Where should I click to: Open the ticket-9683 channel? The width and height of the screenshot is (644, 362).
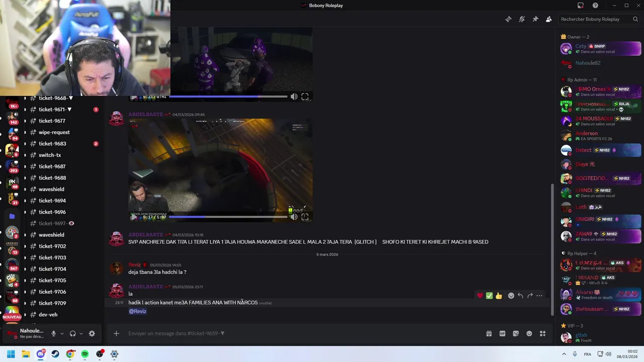52,144
